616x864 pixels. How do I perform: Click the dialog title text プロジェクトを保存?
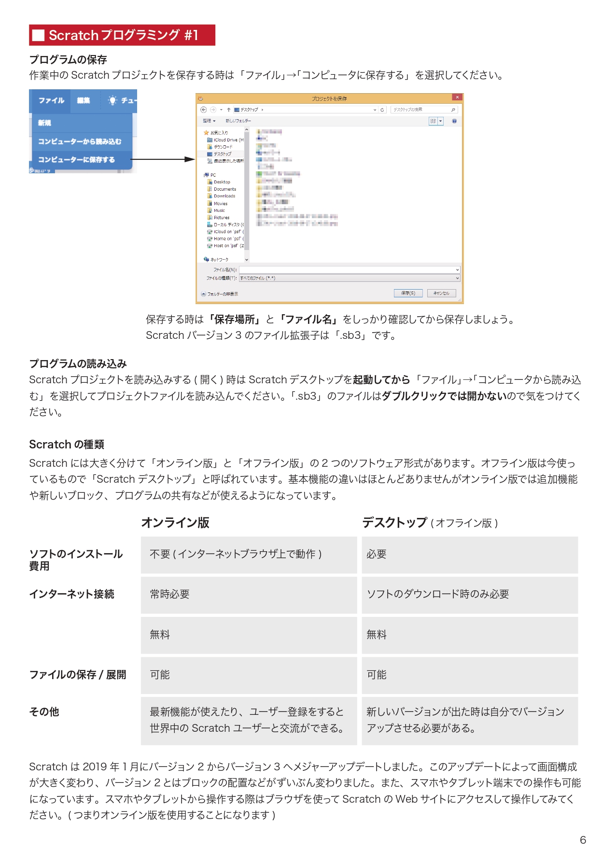pos(329,98)
